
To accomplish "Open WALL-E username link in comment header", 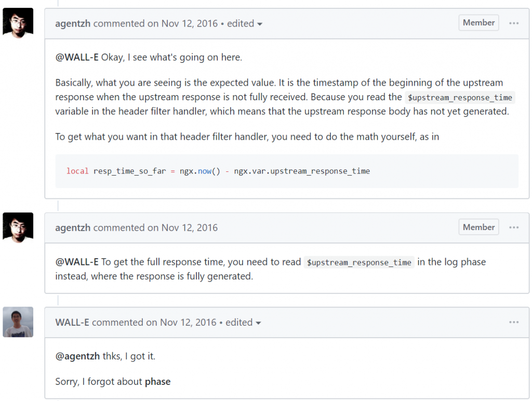I will pyautogui.click(x=72, y=322).
